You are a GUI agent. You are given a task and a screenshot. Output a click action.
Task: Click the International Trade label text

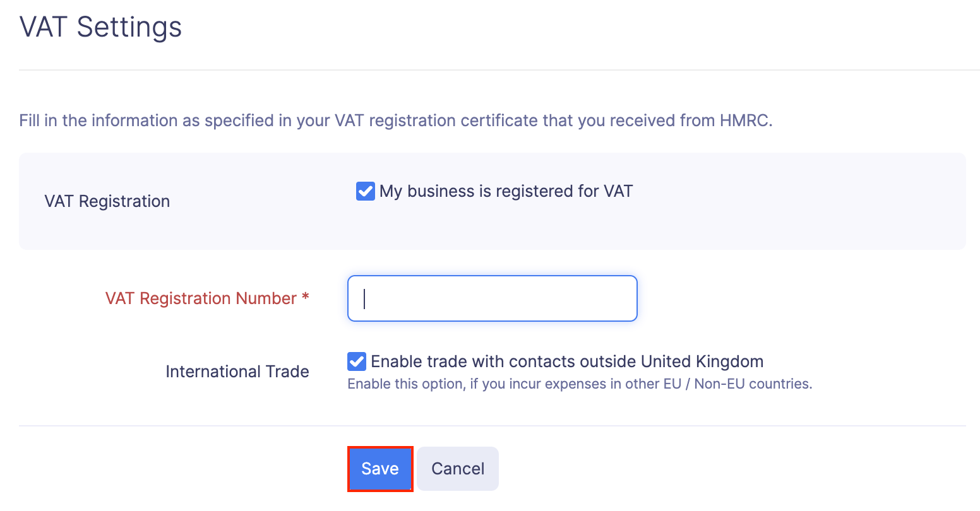pos(237,371)
